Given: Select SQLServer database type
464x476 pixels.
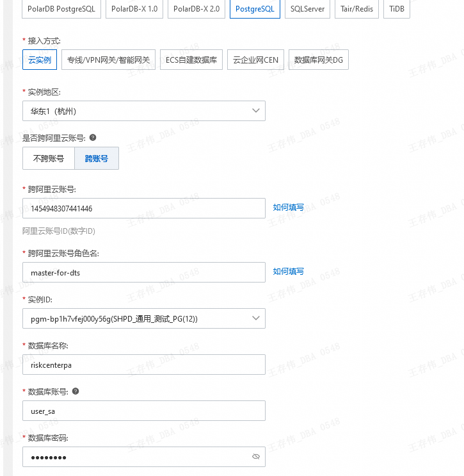Looking at the screenshot, I should [x=307, y=10].
